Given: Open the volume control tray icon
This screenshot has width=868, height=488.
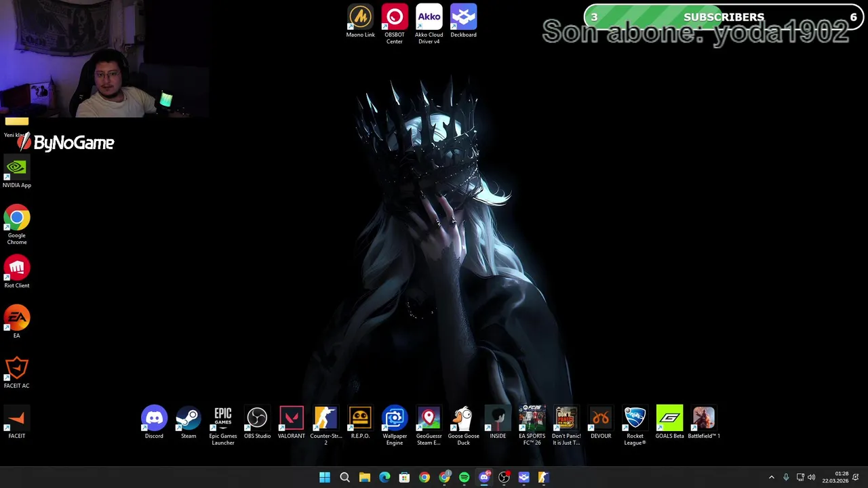Looking at the screenshot, I should tap(812, 477).
